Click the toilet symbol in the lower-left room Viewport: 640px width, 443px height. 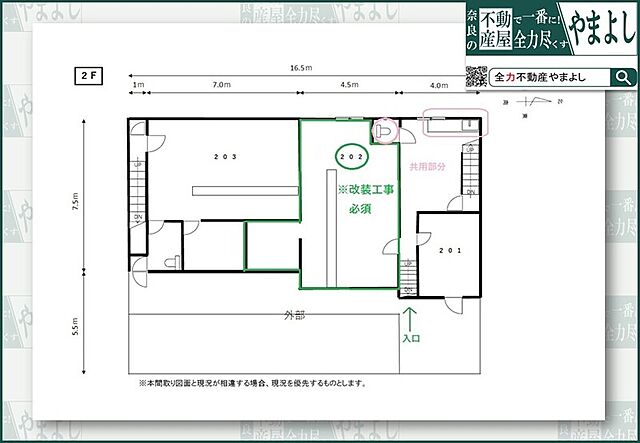[x=173, y=262]
